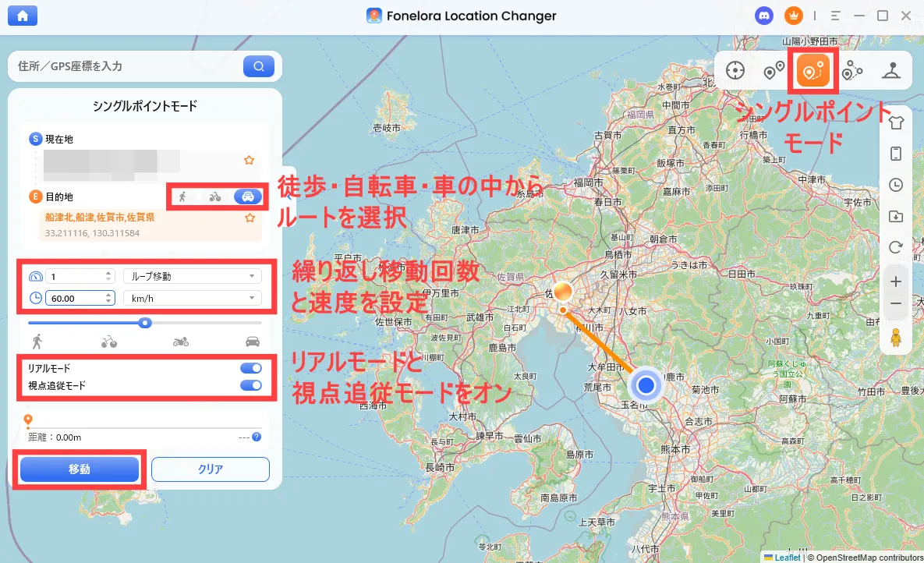Screen dimensions: 924x563
Task: Click the destination address 船津北,船津,佐賀市,佐賀県
Action: (100, 218)
